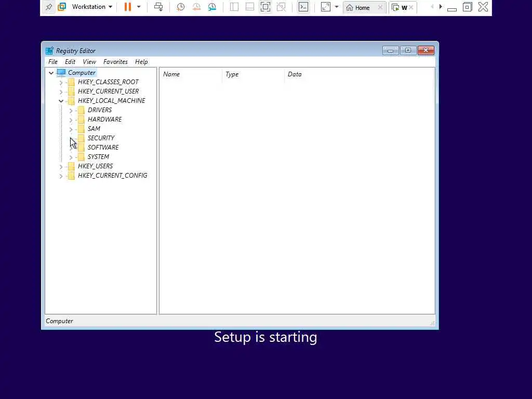
Task: Open the snapshot manager
Action: coord(212,7)
